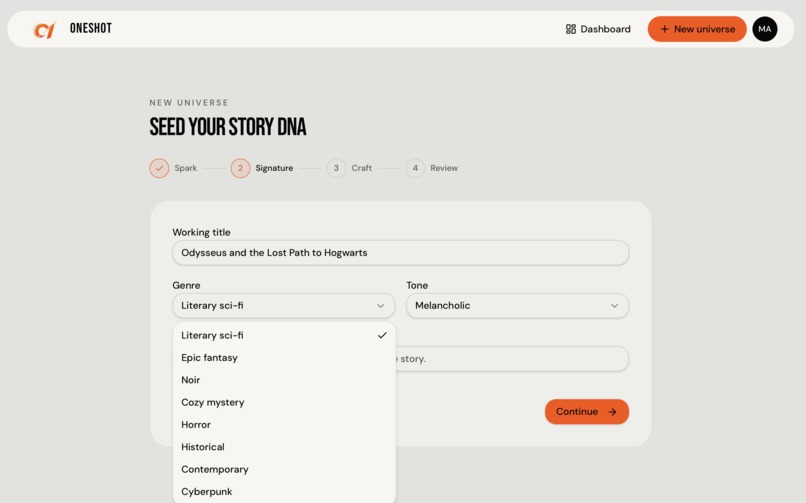Viewport: 806px width, 503px height.
Task: Click the Oneshot logo icon
Action: pyautogui.click(x=44, y=29)
